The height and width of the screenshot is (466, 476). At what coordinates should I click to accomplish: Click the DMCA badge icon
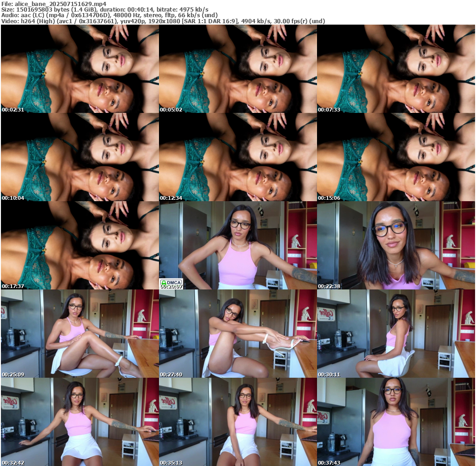[171, 282]
